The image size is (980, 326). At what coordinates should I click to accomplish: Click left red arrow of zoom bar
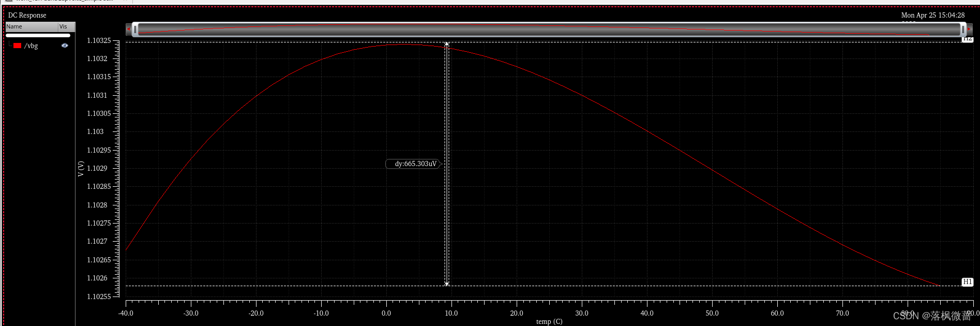(x=128, y=29)
